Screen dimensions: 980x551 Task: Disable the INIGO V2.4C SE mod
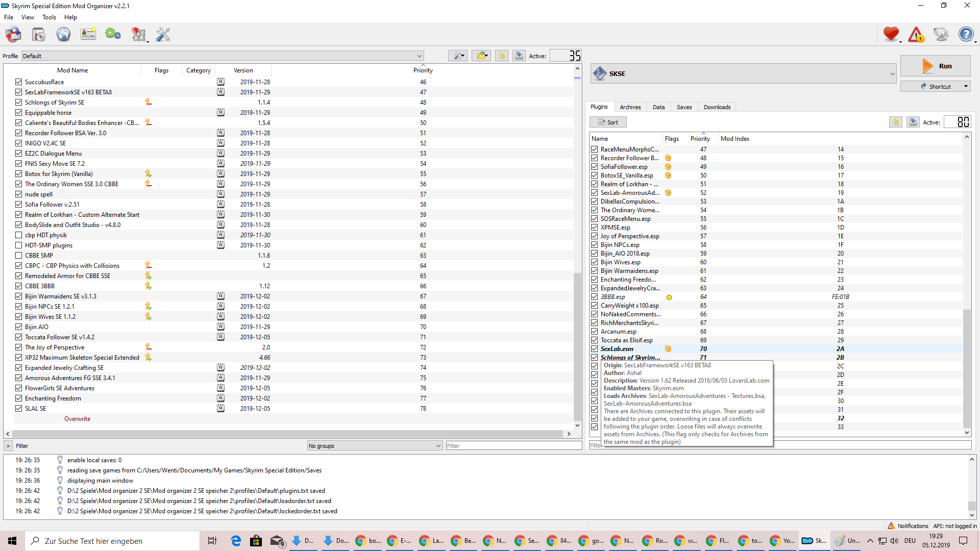[18, 143]
